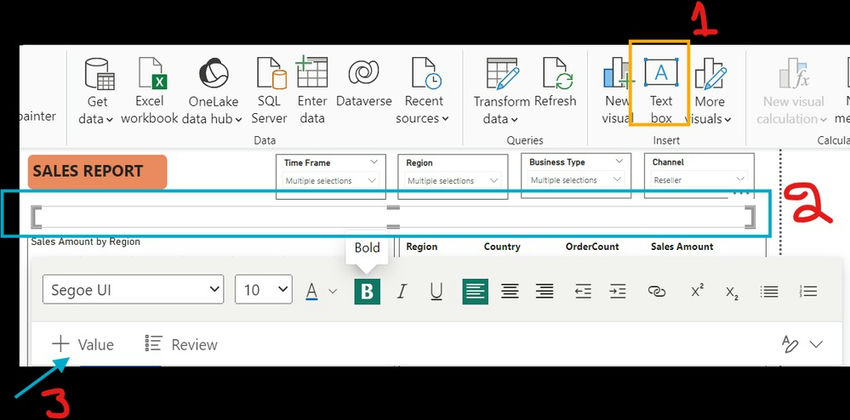Open the Segoe UI font dropdown
Screen dimensions: 850x420
click(133, 289)
